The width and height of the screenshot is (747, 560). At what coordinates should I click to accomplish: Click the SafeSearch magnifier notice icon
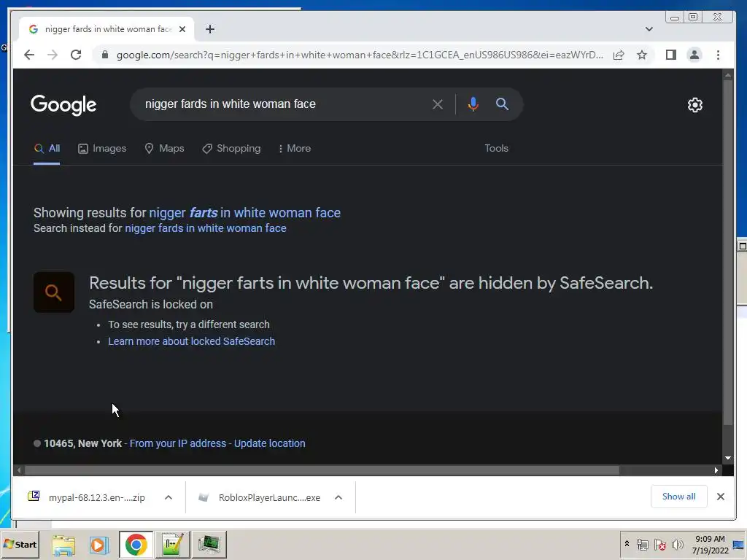54,292
